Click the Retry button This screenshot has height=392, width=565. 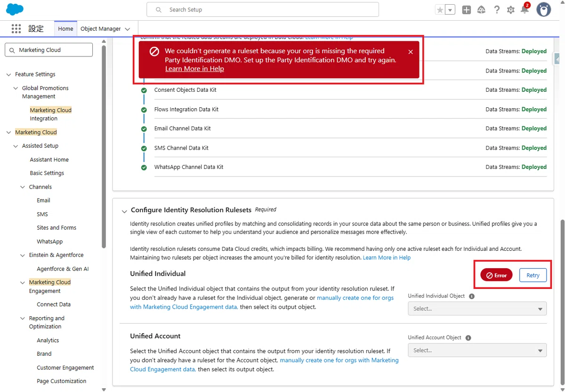(533, 275)
